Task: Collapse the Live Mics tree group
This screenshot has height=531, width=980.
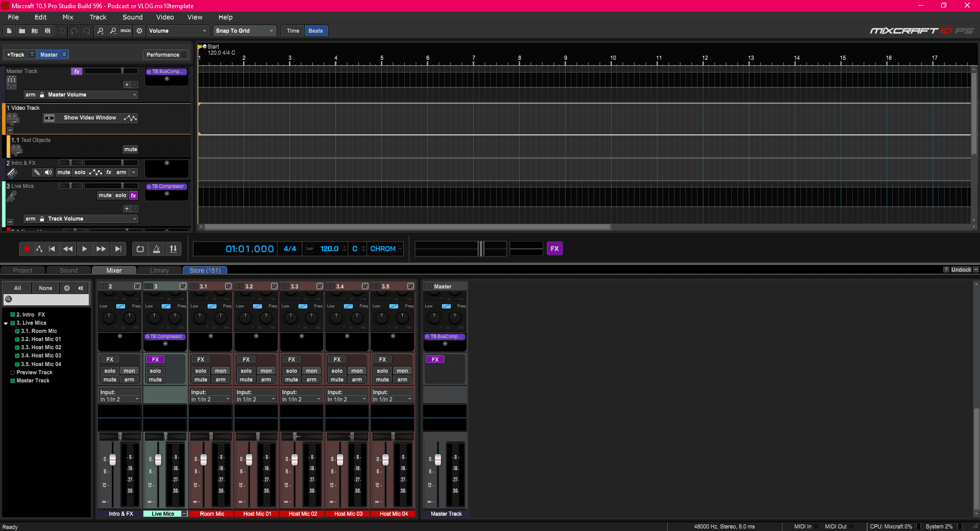Action: point(6,324)
